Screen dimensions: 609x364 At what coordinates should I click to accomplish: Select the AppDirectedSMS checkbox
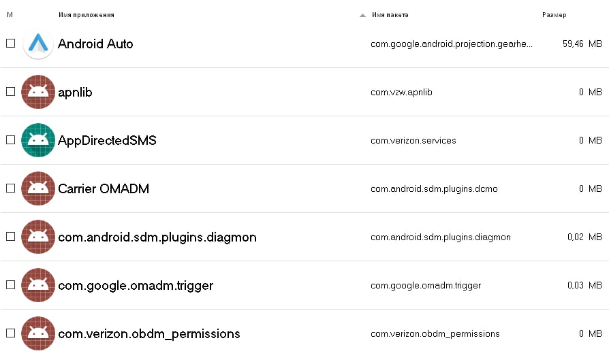[10, 139]
